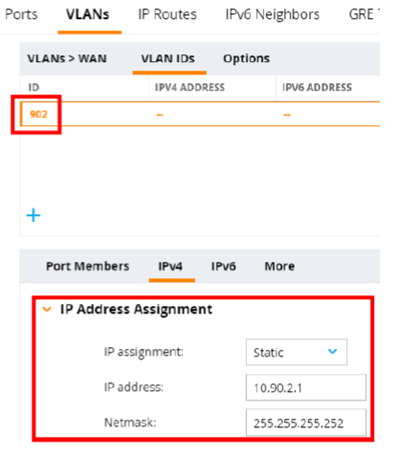Open the IP Routes tab
Viewport: 400px width, 458px height.
pos(167,14)
